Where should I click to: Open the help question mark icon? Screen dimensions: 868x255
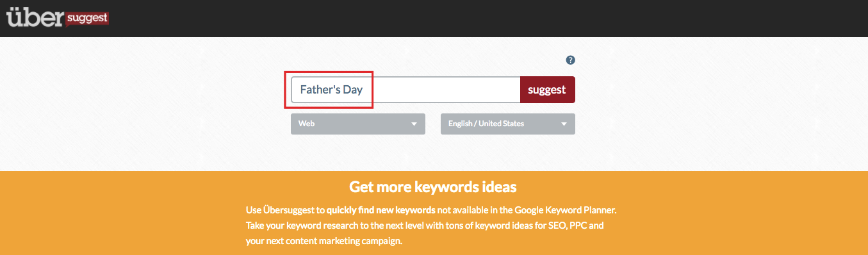[570, 60]
